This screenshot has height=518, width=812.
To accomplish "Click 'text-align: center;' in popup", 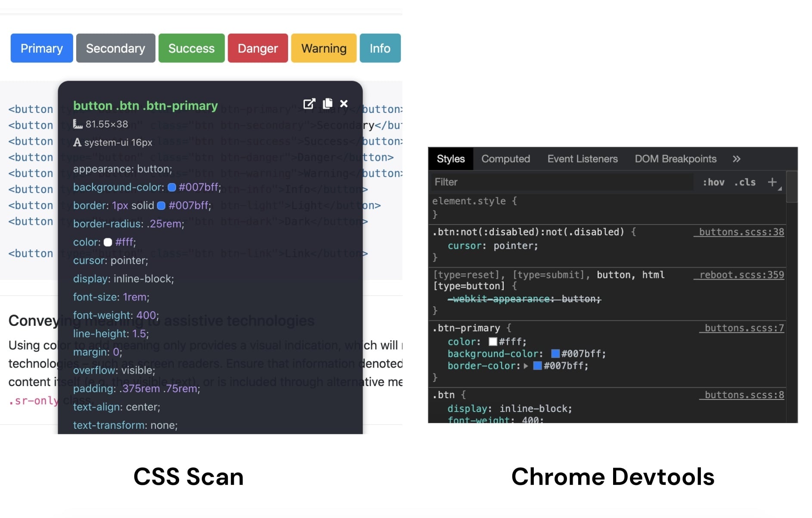I will tap(117, 407).
